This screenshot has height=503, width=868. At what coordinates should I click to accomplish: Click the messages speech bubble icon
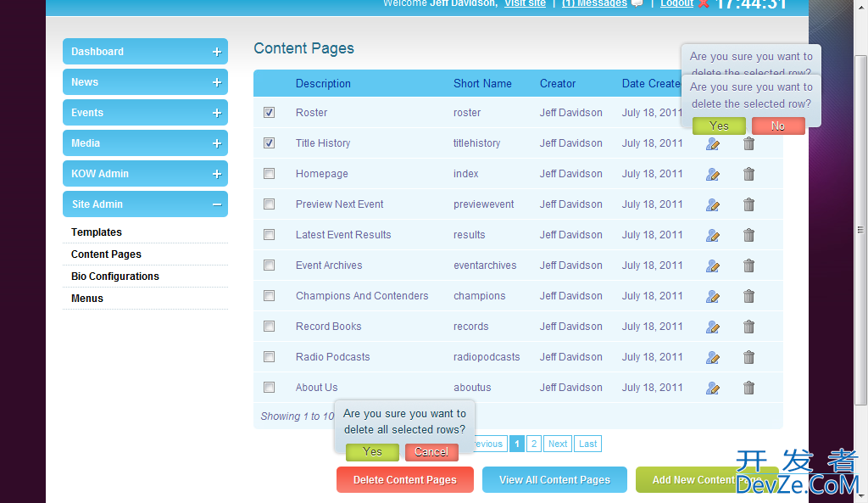(637, 3)
